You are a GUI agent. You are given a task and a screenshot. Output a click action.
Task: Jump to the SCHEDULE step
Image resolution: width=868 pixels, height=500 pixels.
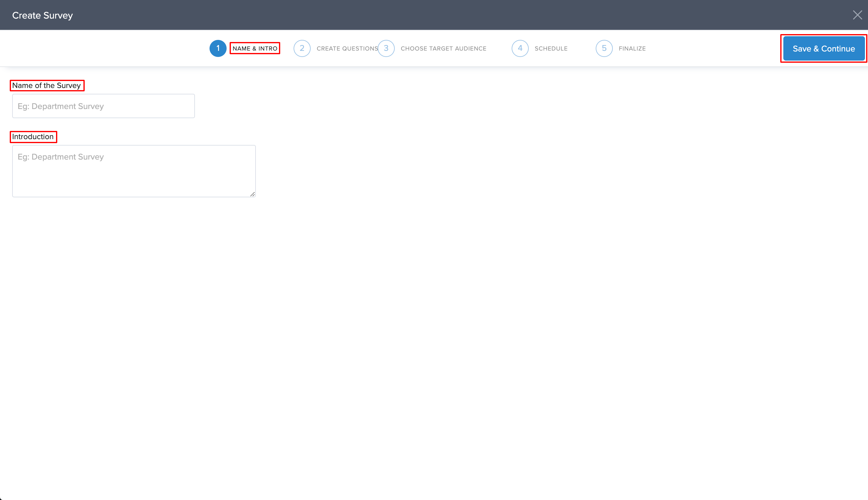[x=551, y=48]
